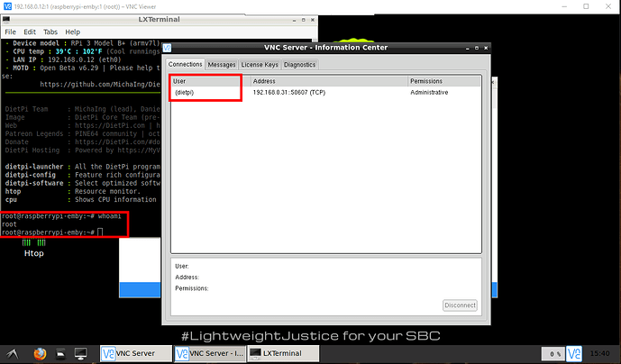Click the Address column header
The height and width of the screenshot is (364, 621).
[329, 81]
